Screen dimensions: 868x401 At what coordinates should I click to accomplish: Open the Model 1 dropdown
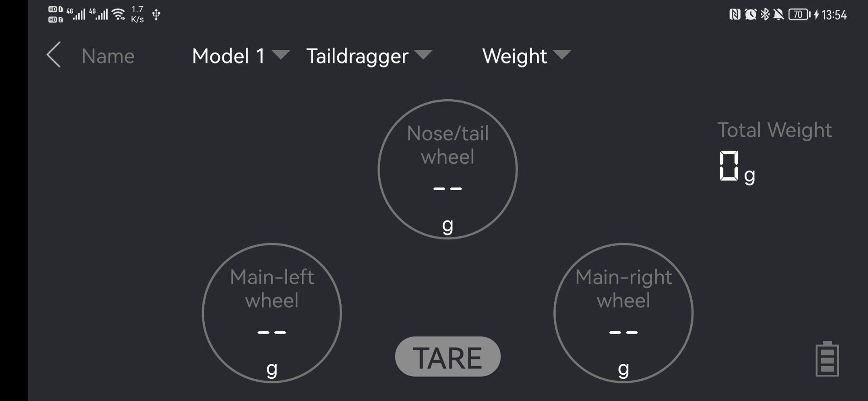point(241,56)
